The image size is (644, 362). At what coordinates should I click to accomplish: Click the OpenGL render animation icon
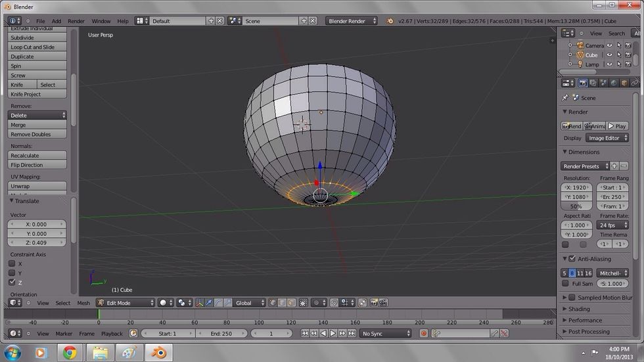tap(383, 303)
